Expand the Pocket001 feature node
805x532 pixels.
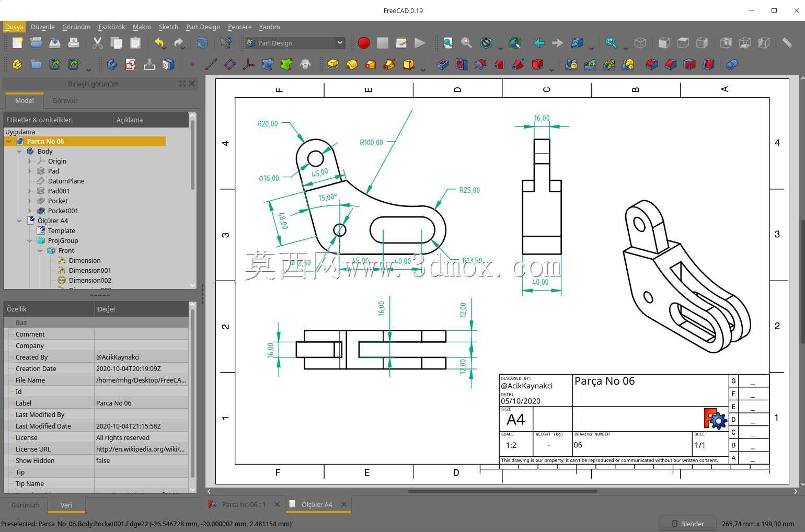coord(30,211)
